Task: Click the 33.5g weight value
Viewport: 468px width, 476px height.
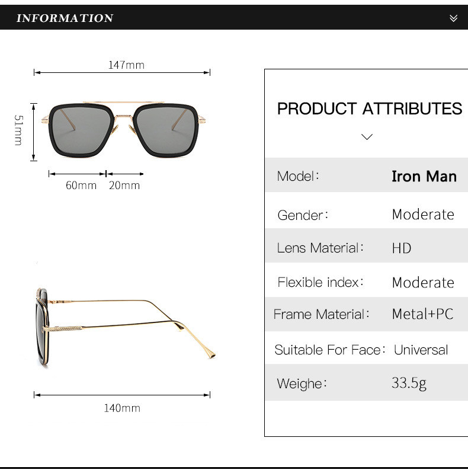Action: pyautogui.click(x=408, y=383)
